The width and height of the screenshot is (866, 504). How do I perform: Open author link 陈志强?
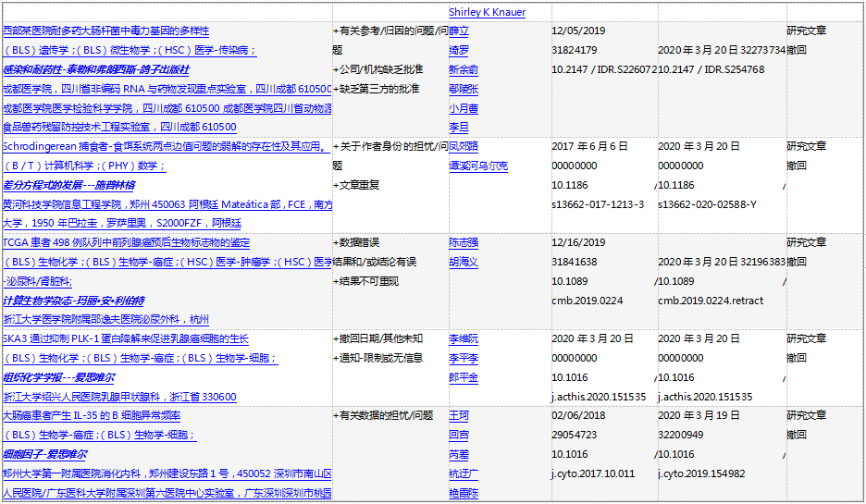[x=464, y=242]
